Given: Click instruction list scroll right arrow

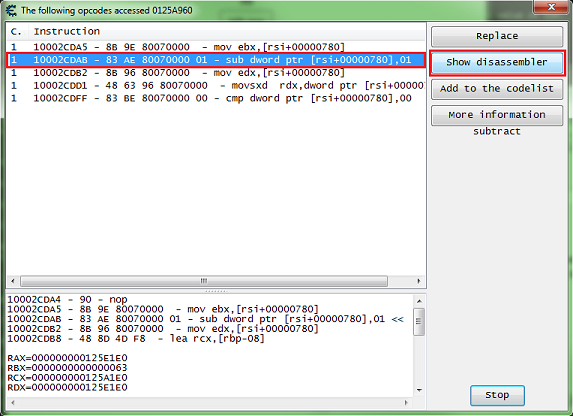Looking at the screenshot, I should (419, 281).
